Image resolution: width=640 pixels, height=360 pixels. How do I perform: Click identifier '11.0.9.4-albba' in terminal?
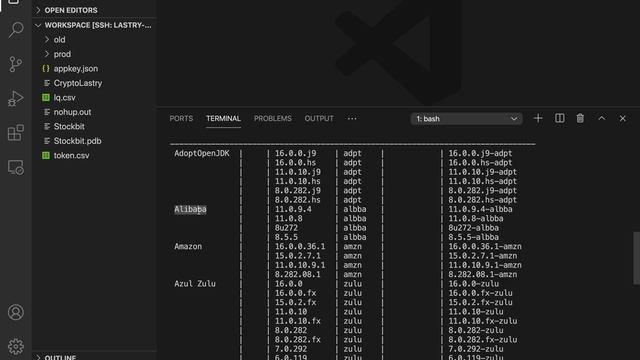pyautogui.click(x=480, y=209)
